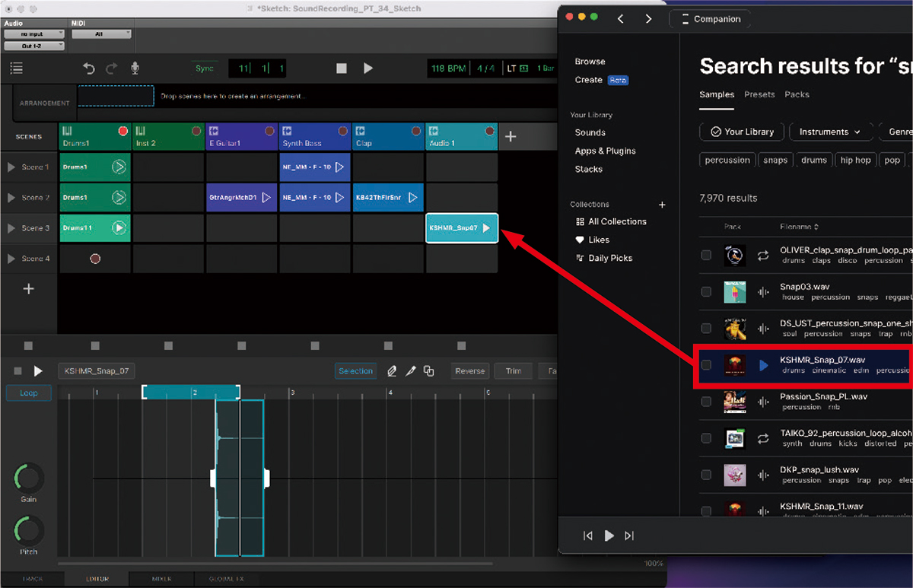
Task: Select the marker pen tool in the editor
Action: coord(410,371)
